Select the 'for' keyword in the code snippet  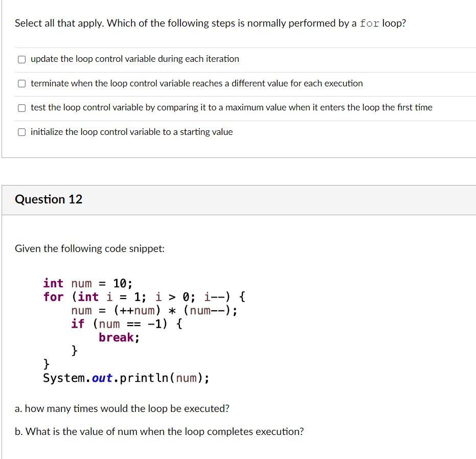point(53,296)
